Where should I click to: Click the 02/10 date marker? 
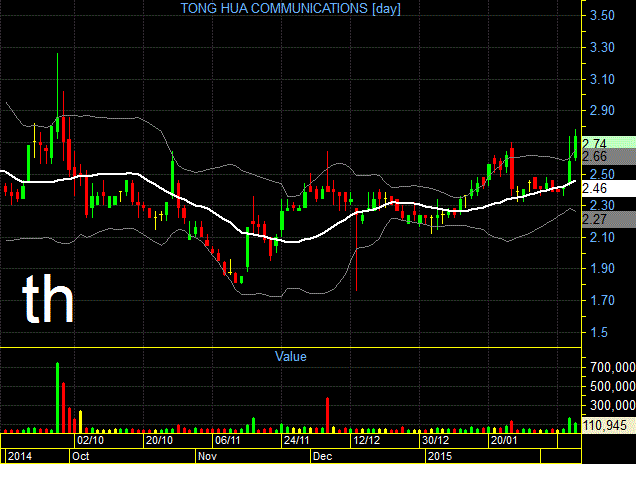pyautogui.click(x=90, y=441)
